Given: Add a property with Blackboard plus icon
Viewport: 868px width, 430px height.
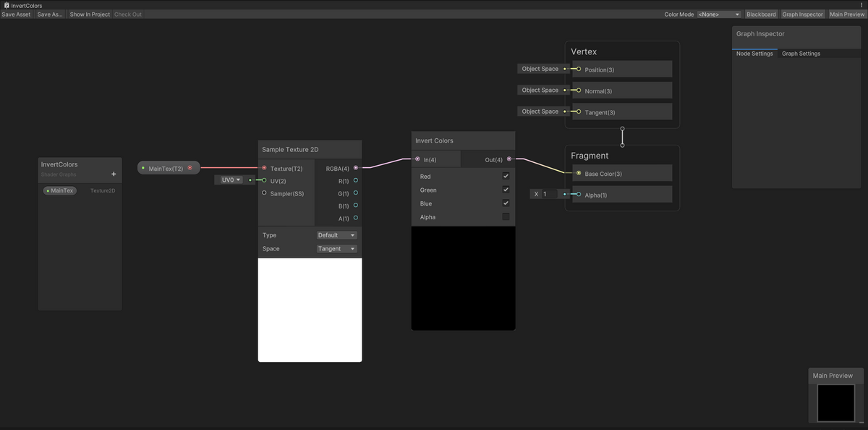Looking at the screenshot, I should point(114,174).
